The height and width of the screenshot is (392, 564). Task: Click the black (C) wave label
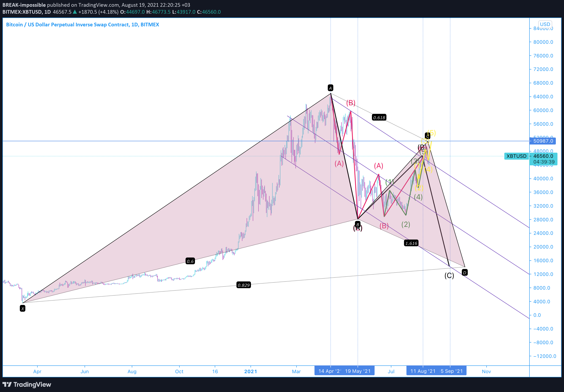[449, 276]
